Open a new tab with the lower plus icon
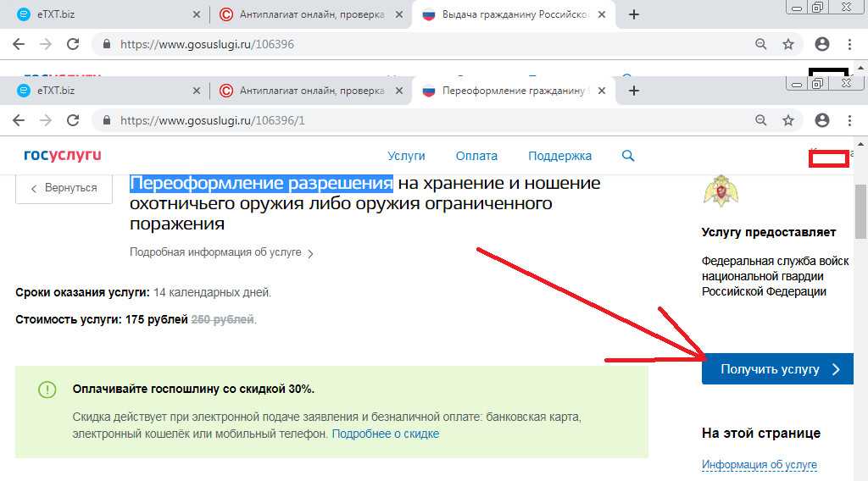868x481 pixels. pyautogui.click(x=634, y=90)
